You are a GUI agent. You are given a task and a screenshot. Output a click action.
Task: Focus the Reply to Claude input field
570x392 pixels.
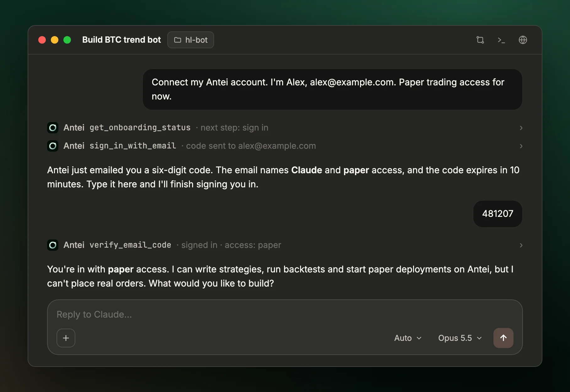[x=285, y=314]
